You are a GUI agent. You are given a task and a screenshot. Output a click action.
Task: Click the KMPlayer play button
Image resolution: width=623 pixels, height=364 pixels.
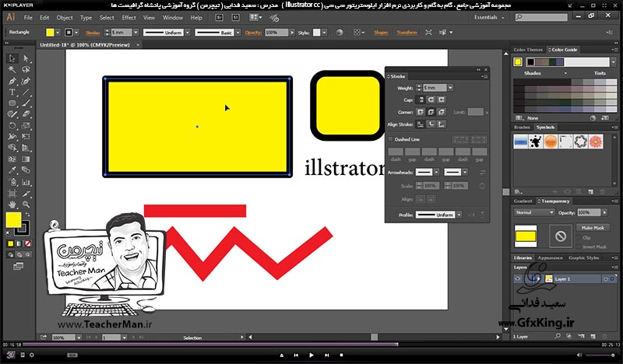(311, 355)
